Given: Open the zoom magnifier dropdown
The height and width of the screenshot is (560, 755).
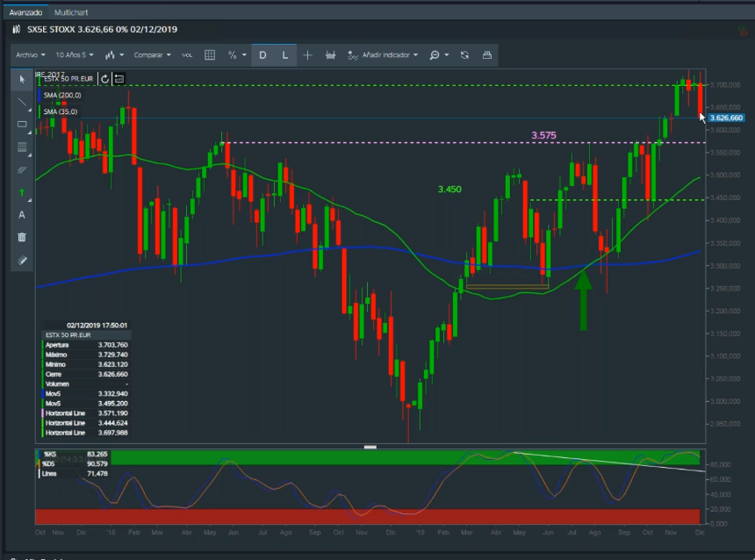Looking at the screenshot, I should pos(439,55).
